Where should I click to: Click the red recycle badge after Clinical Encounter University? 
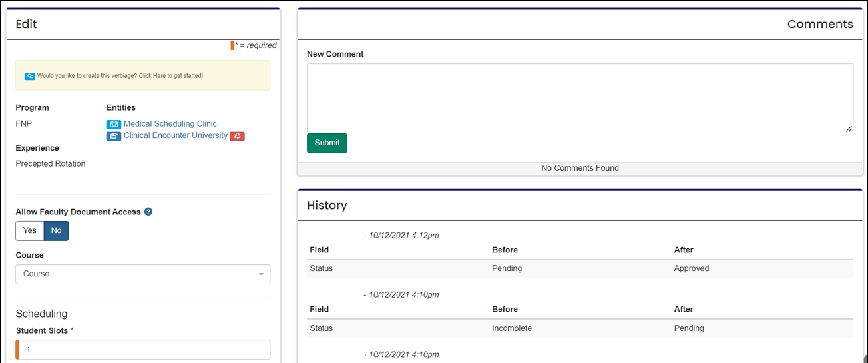237,136
